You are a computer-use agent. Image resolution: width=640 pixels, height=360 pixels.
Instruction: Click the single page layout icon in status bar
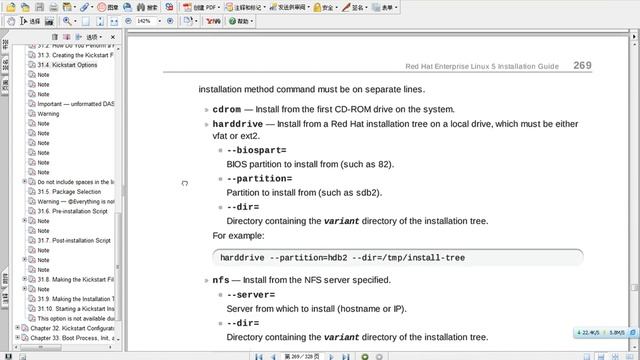[x=587, y=357]
